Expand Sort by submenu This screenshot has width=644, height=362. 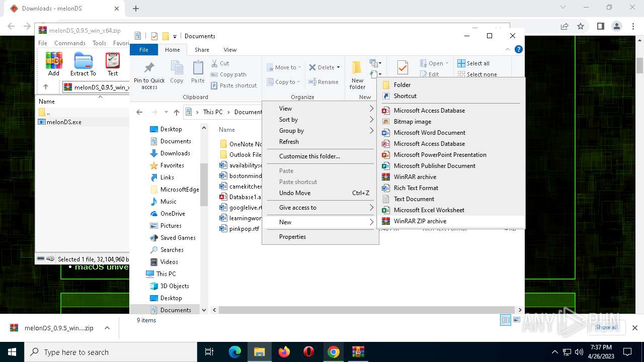[x=320, y=120]
